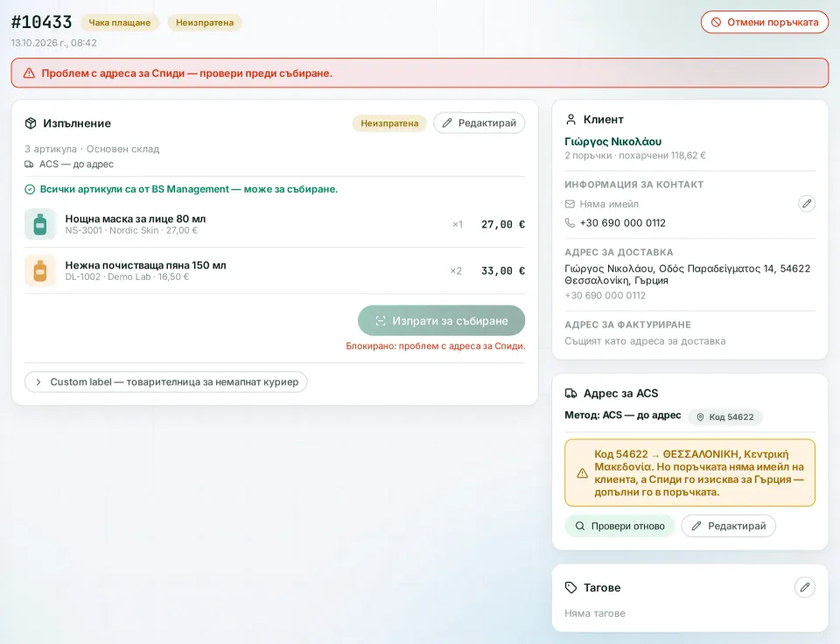Click the Чака плащане status badge
Image resolution: width=840 pixels, height=644 pixels.
[120, 23]
